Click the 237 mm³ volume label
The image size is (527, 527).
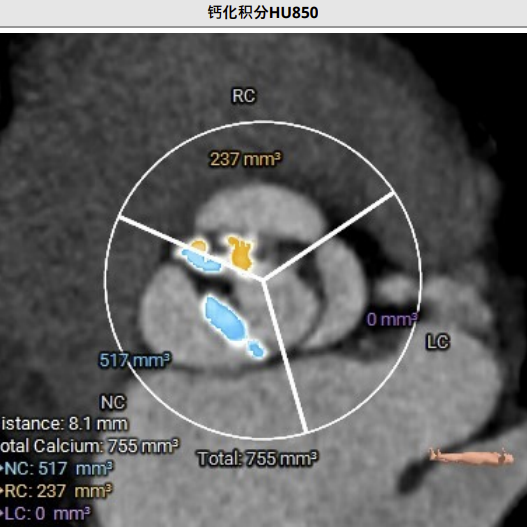coord(246,159)
